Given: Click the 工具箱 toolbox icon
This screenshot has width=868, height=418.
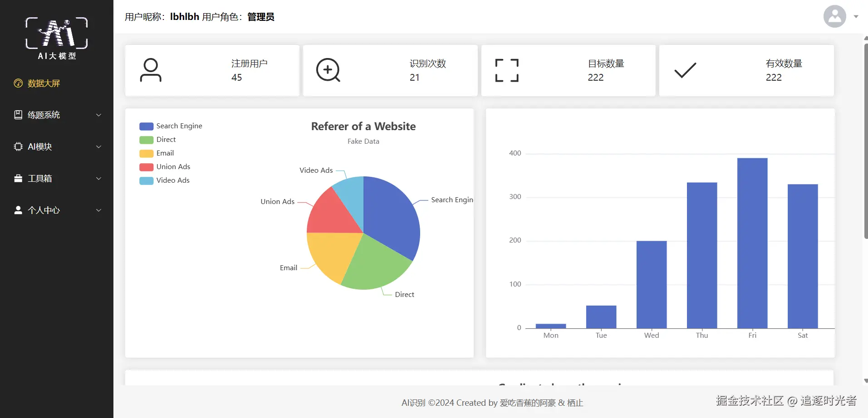Looking at the screenshot, I should tap(18, 178).
